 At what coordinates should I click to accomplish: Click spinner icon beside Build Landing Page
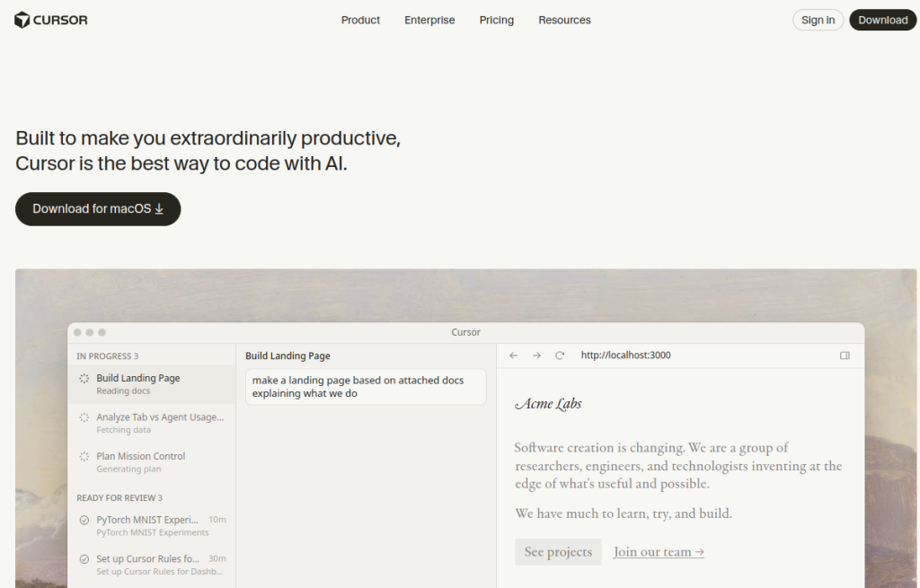pos(84,379)
